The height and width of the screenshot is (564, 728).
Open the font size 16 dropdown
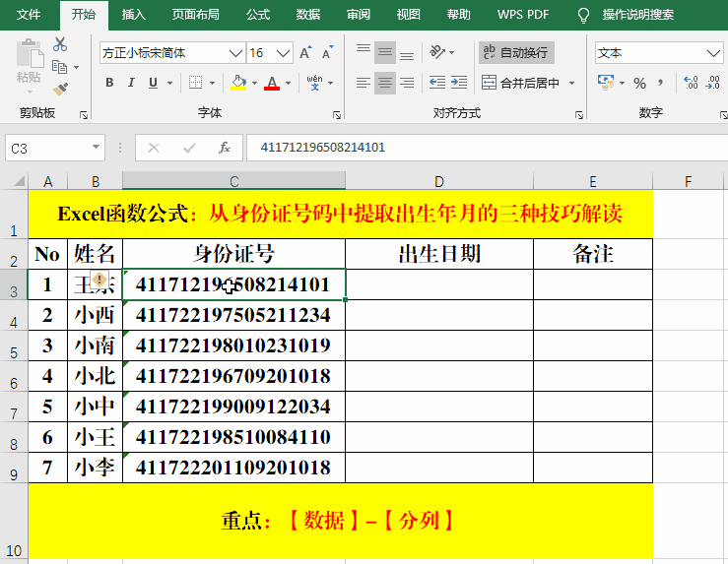(283, 53)
